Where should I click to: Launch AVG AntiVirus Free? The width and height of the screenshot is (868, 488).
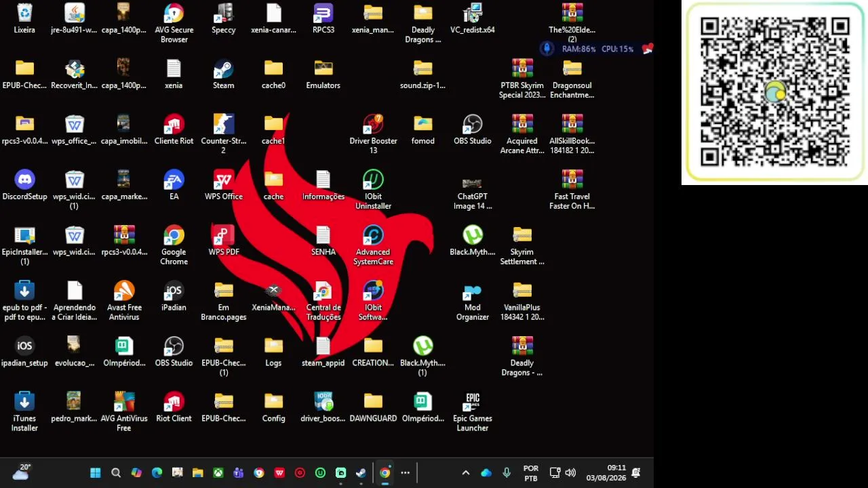pos(124,413)
